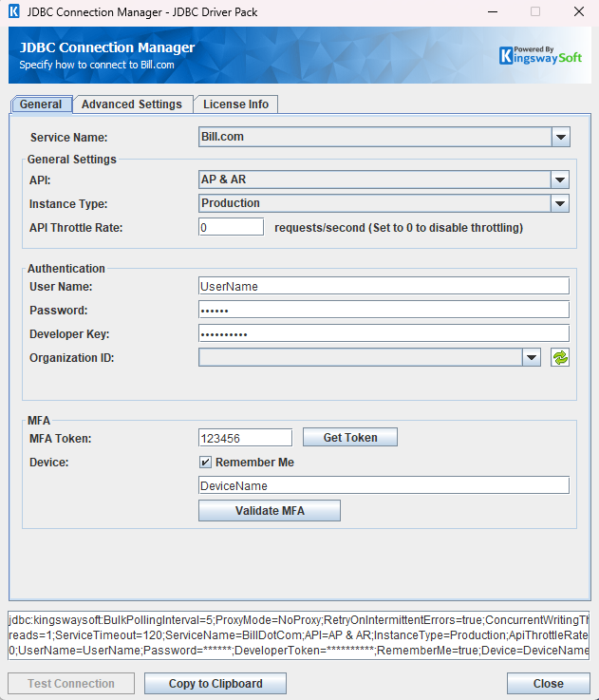599x700 pixels.
Task: Focus the API Throttle Rate field
Action: (x=232, y=227)
